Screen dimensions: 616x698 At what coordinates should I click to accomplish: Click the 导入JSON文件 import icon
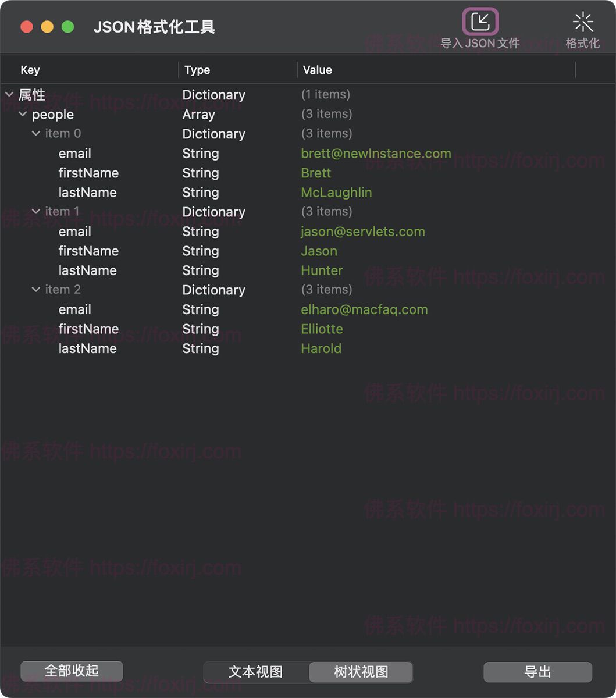point(480,22)
